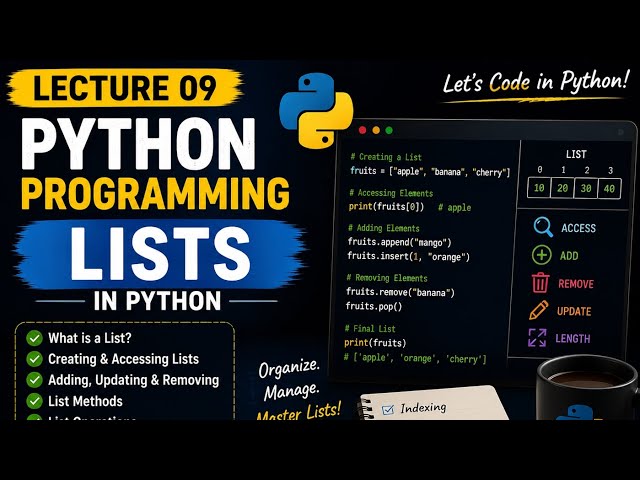
Task: Click the fruits.pop() line
Action: point(373,306)
